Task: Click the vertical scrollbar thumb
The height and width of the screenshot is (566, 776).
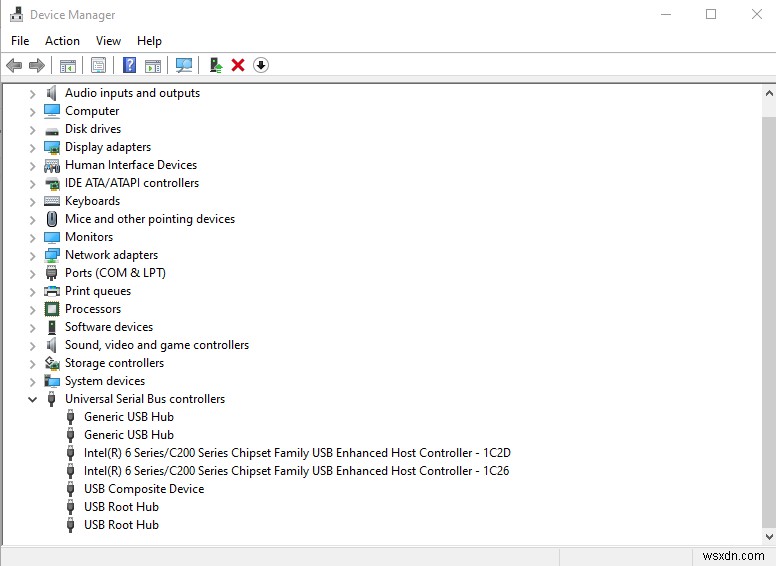Action: click(x=769, y=322)
